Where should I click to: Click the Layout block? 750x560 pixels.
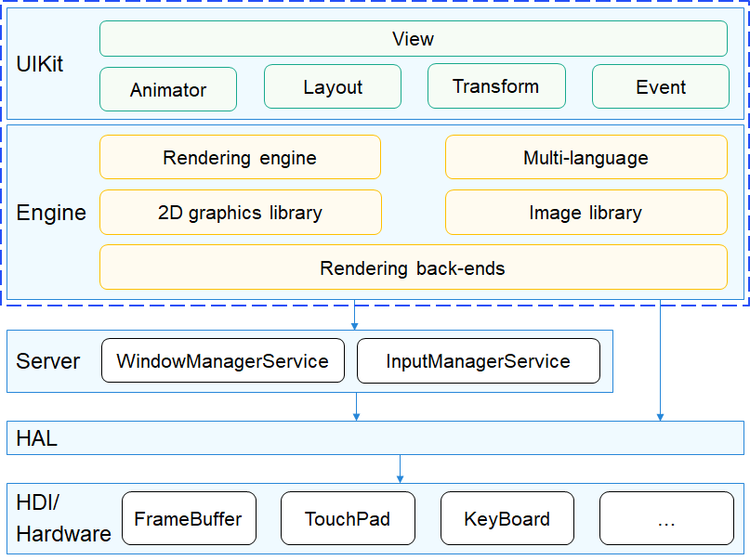pyautogui.click(x=333, y=87)
